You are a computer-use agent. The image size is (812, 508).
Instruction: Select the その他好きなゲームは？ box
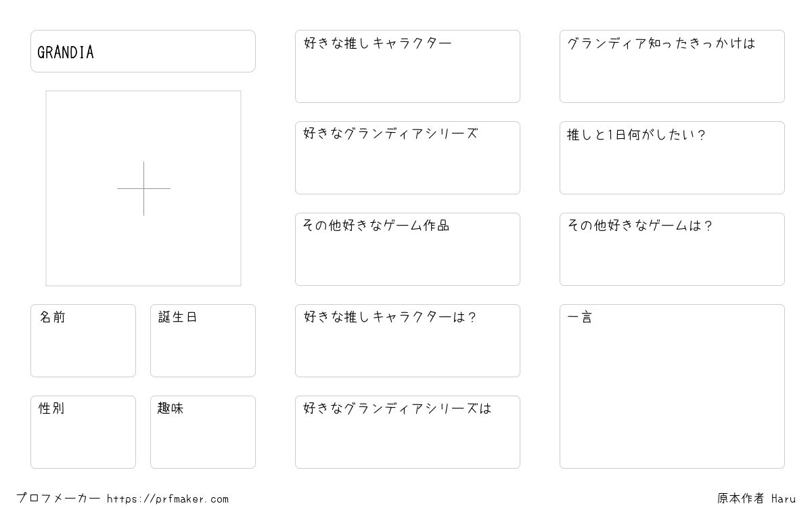672,249
